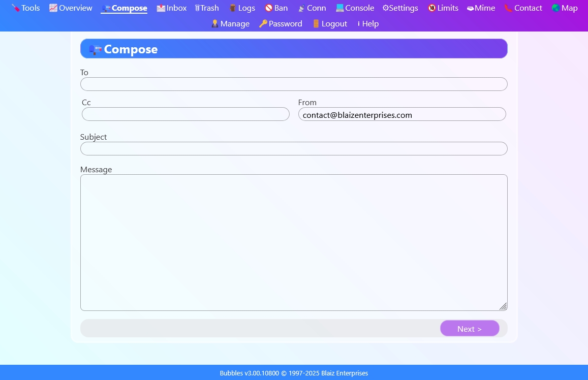Click into the Cc field

[185, 114]
